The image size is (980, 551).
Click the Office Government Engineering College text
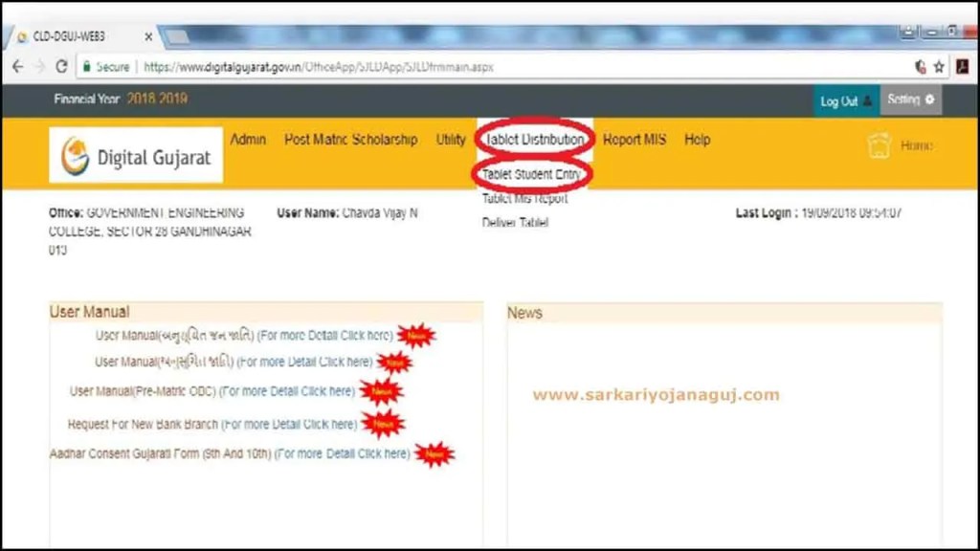click(150, 231)
